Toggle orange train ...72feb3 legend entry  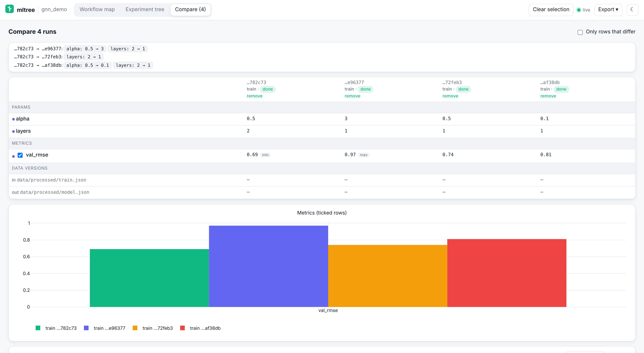153,328
